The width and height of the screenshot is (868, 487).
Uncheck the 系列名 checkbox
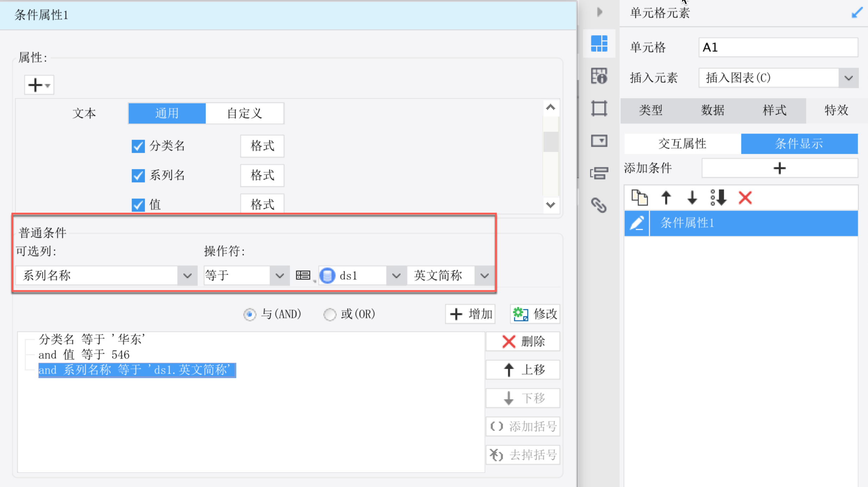138,175
